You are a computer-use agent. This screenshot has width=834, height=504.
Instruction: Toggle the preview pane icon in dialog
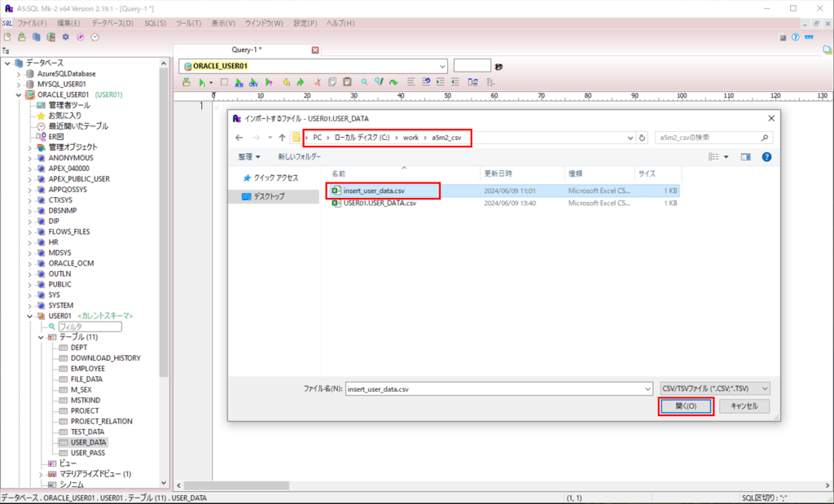pos(746,156)
